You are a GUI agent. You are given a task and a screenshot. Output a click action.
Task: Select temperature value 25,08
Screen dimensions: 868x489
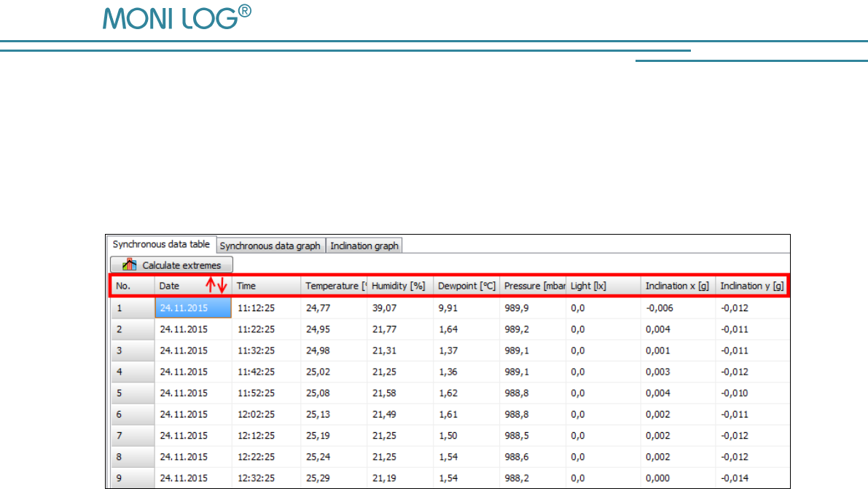(318, 394)
